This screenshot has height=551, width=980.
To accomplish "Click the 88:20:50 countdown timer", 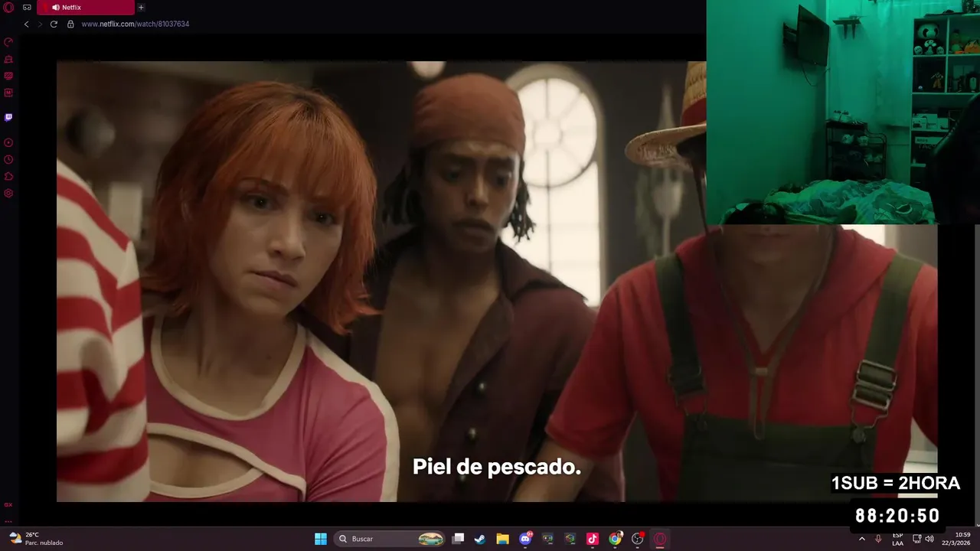I will click(897, 516).
